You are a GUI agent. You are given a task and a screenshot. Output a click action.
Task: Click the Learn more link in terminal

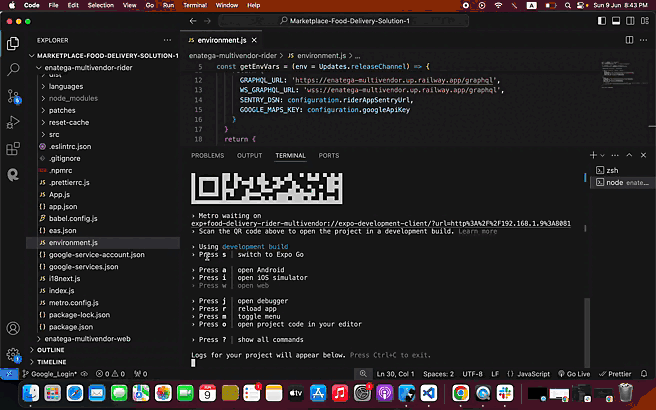coord(477,231)
